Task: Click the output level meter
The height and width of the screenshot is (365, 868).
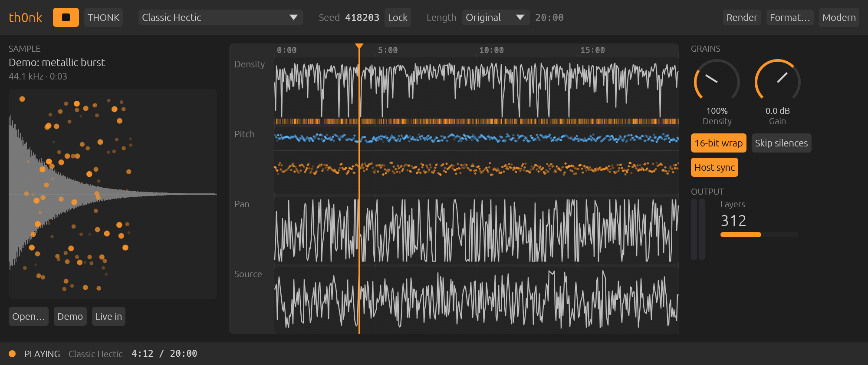Action: coord(698,229)
